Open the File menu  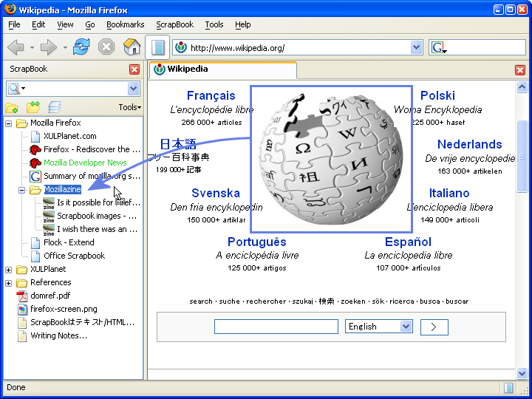point(14,25)
